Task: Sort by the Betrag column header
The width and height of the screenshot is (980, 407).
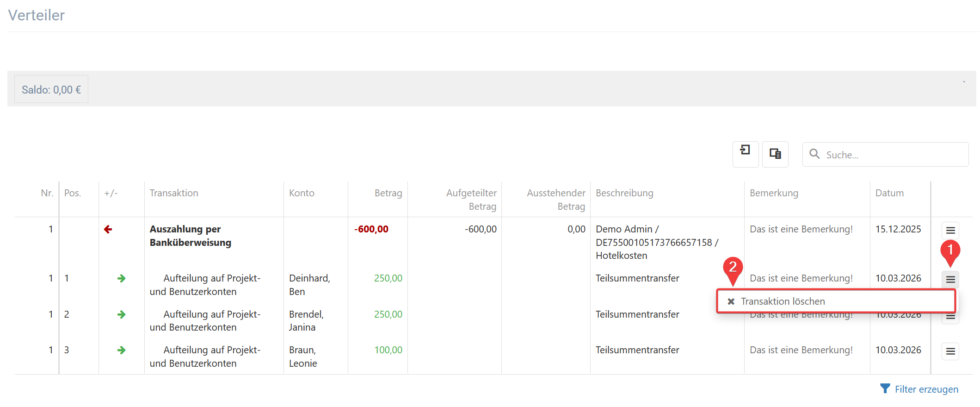Action: [x=388, y=193]
